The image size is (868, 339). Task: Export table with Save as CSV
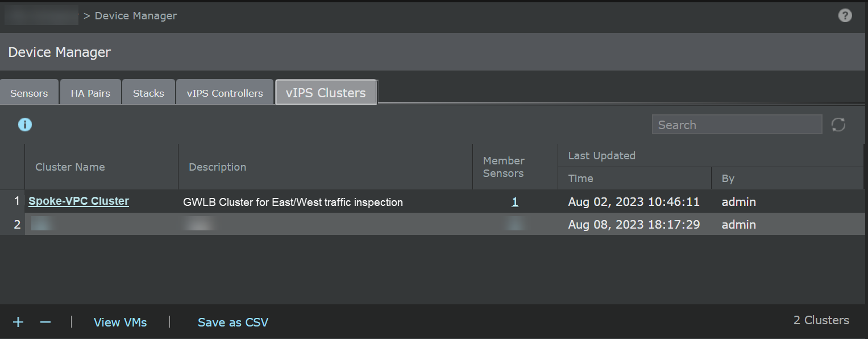tap(233, 323)
